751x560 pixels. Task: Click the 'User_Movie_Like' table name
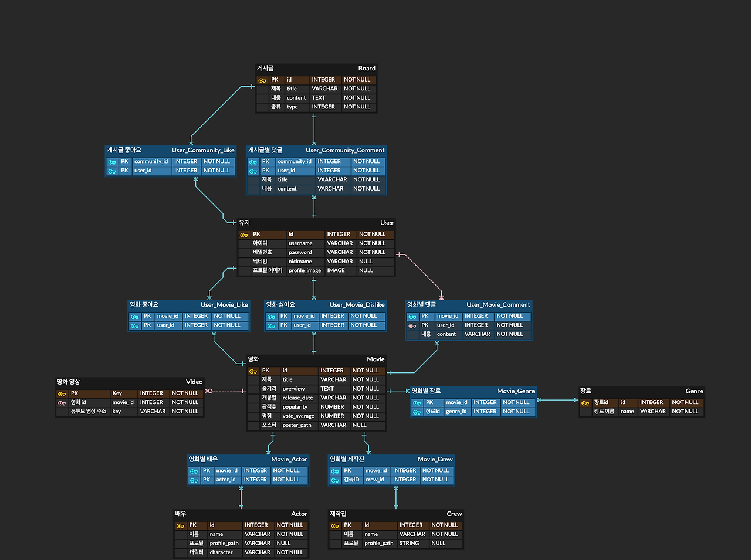coord(224,305)
